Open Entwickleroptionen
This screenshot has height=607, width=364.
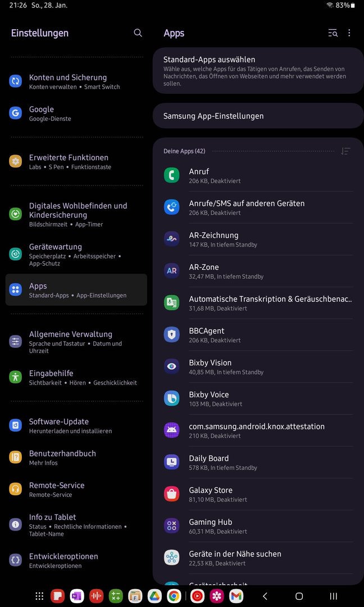pyautogui.click(x=76, y=560)
